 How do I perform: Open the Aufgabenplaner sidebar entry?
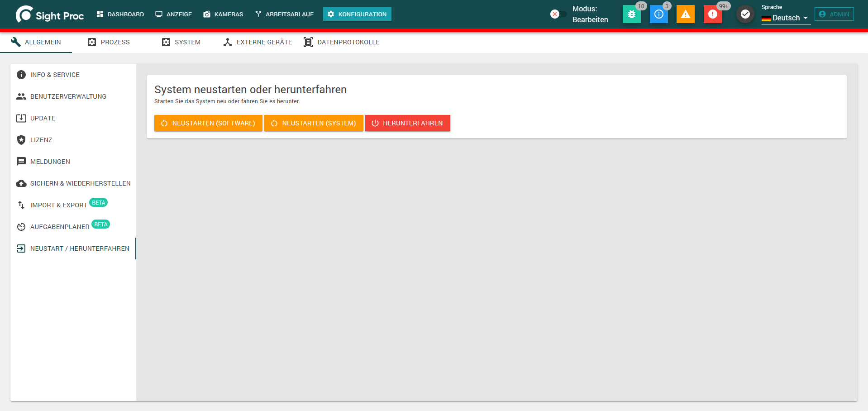coord(73,227)
